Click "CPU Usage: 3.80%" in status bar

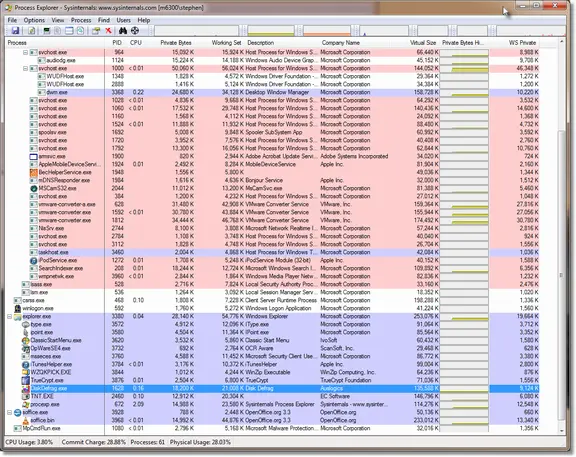point(29,442)
